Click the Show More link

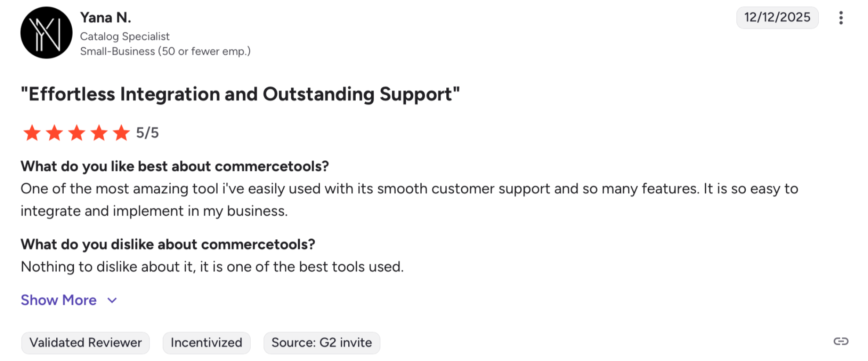(59, 300)
